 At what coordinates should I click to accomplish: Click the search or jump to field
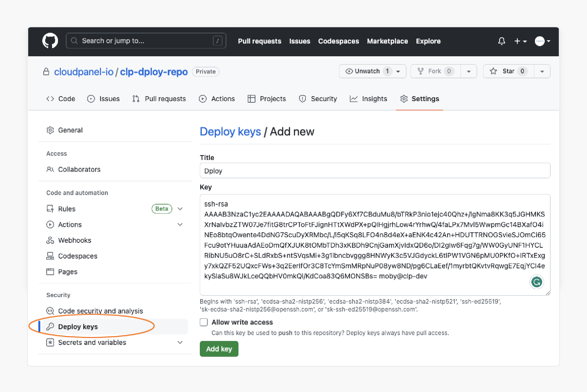click(x=146, y=41)
